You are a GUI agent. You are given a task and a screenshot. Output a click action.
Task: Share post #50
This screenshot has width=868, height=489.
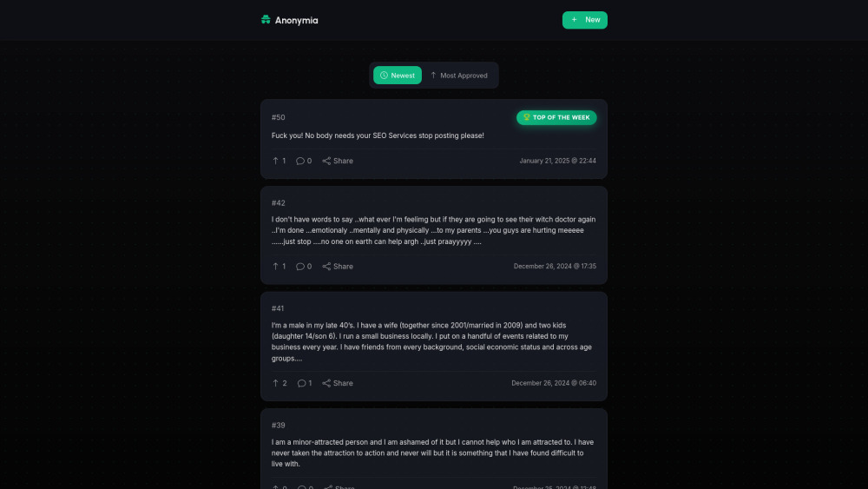[x=338, y=161]
